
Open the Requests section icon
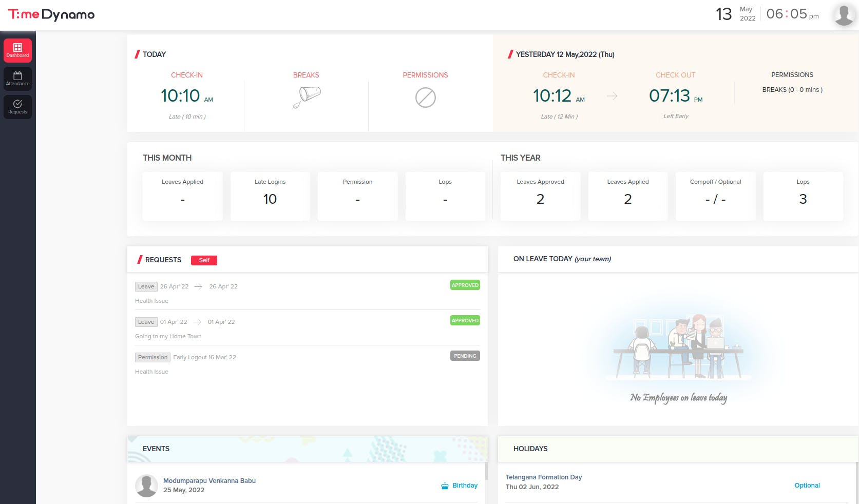pyautogui.click(x=17, y=107)
